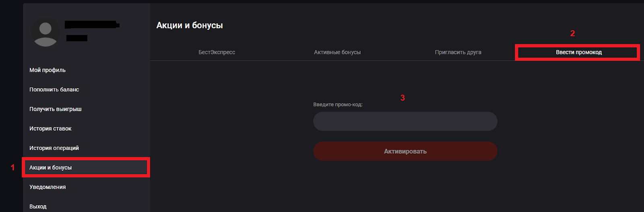Image resolution: width=644 pixels, height=212 pixels.
Task: Select the Ввести промокод tab
Action: pos(578,52)
